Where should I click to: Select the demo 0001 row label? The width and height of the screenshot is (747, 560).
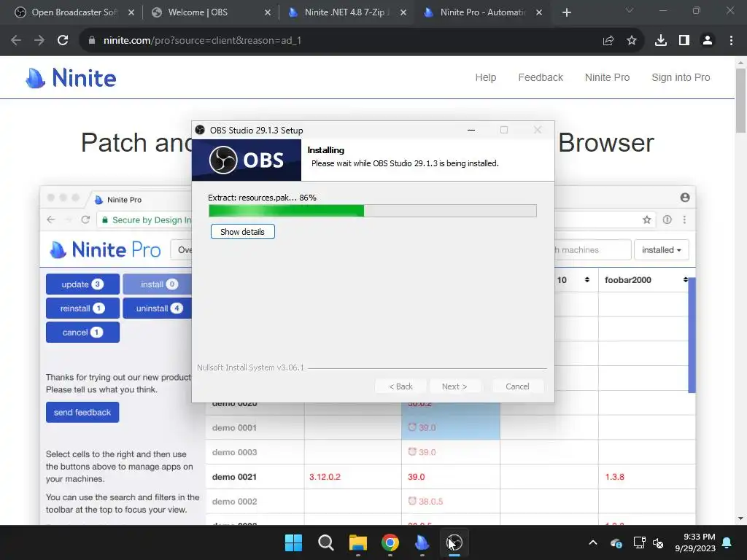(x=234, y=427)
